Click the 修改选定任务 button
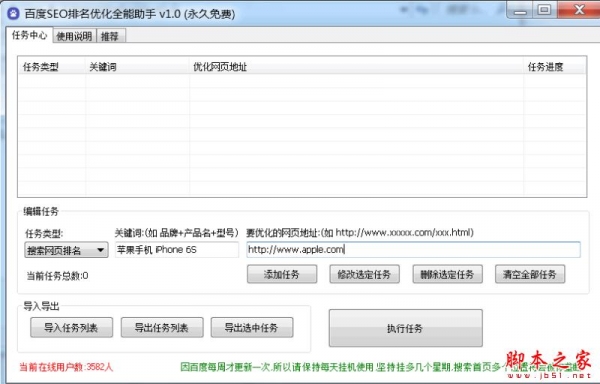 tap(364, 274)
